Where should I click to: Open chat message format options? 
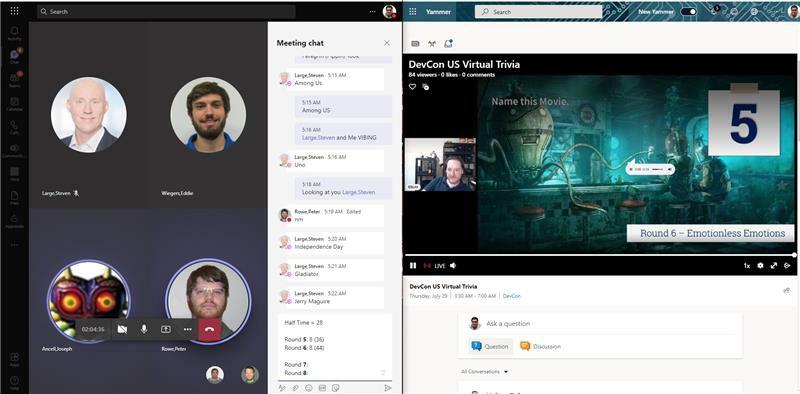pyautogui.click(x=282, y=388)
